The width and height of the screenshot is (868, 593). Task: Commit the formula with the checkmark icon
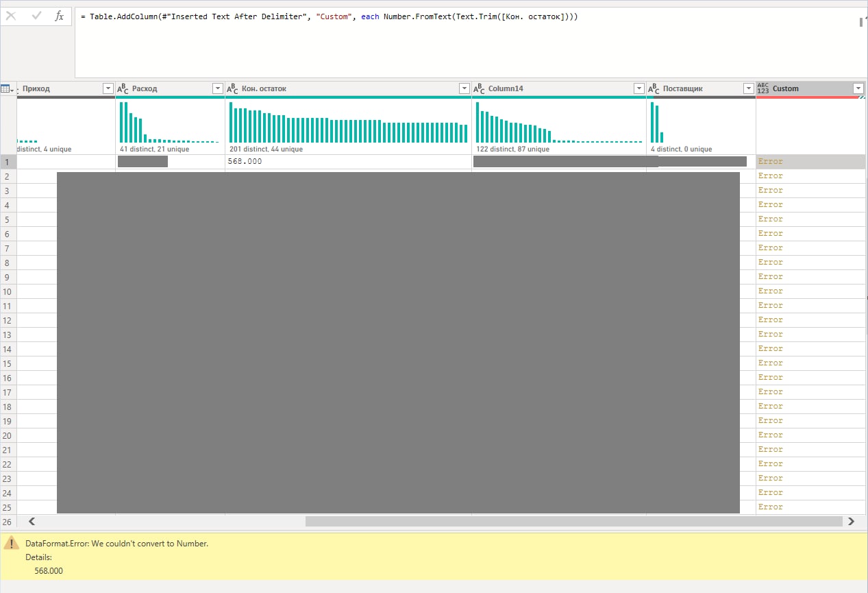click(x=36, y=16)
